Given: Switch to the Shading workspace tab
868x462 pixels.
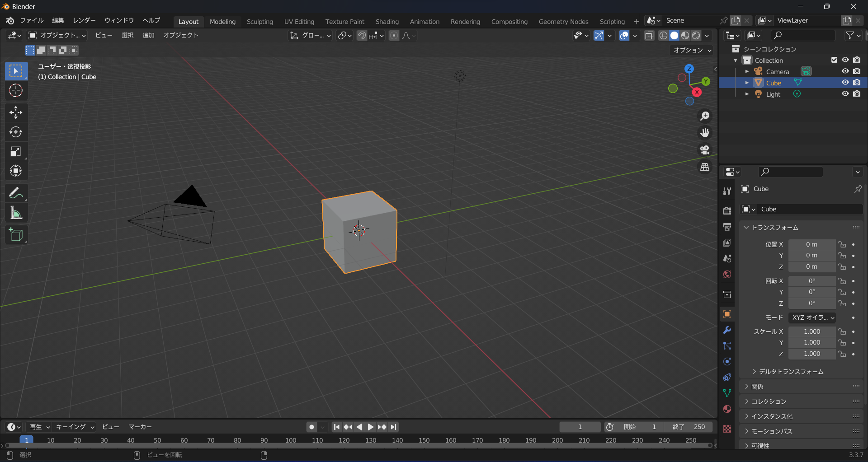Looking at the screenshot, I should pos(387,21).
